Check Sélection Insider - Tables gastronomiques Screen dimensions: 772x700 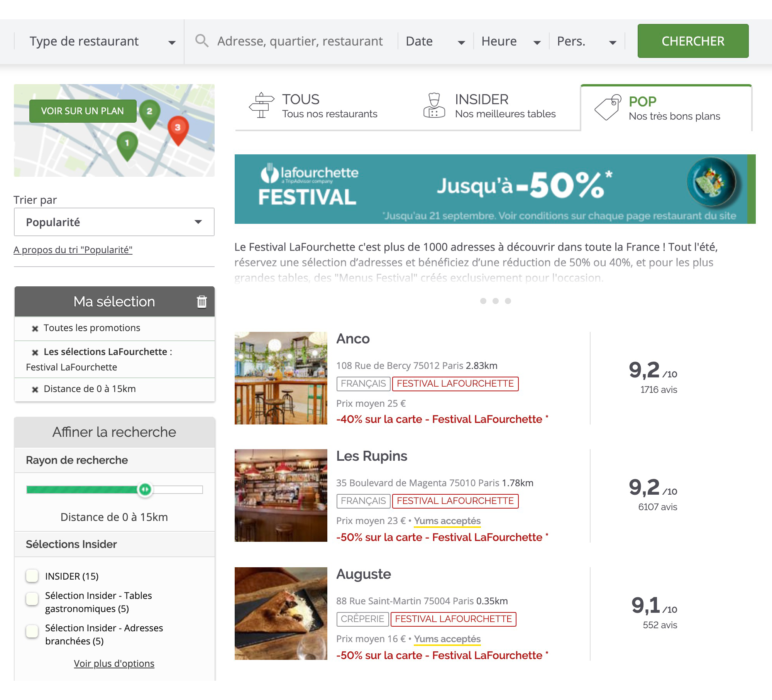point(32,599)
